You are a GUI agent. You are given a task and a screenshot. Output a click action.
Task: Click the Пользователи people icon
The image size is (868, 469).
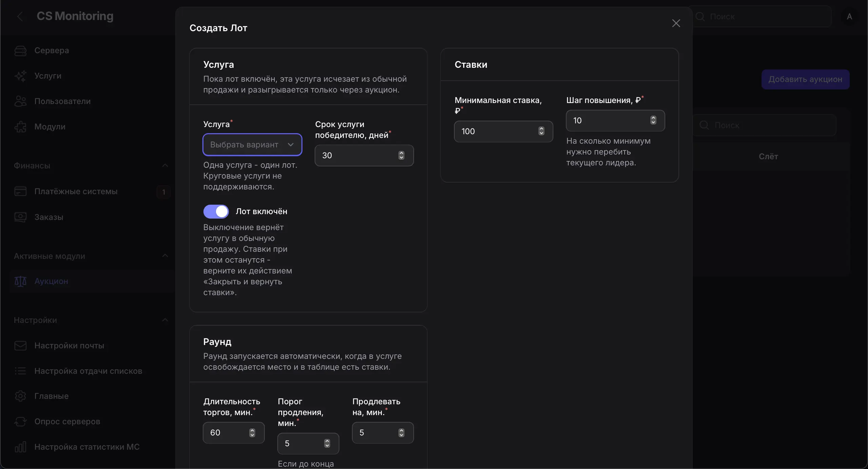20,101
